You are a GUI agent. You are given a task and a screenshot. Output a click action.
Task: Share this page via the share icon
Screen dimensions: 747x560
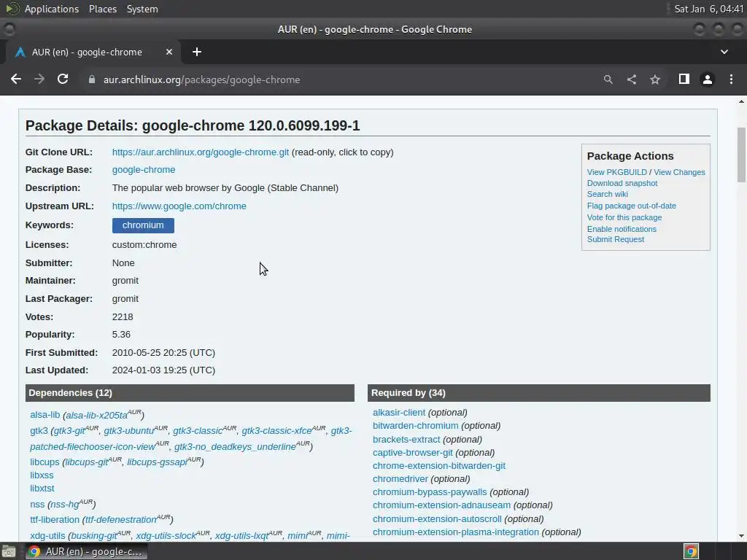coord(632,79)
